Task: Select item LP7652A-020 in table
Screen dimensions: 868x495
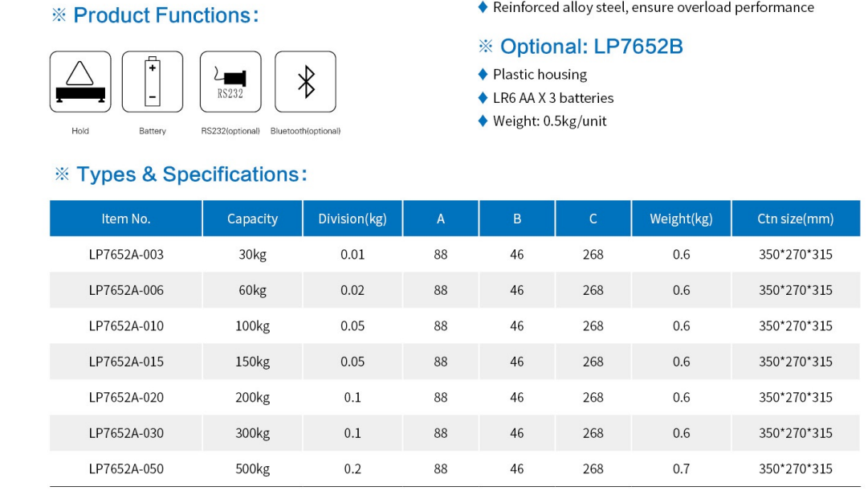Action: pyautogui.click(x=126, y=397)
